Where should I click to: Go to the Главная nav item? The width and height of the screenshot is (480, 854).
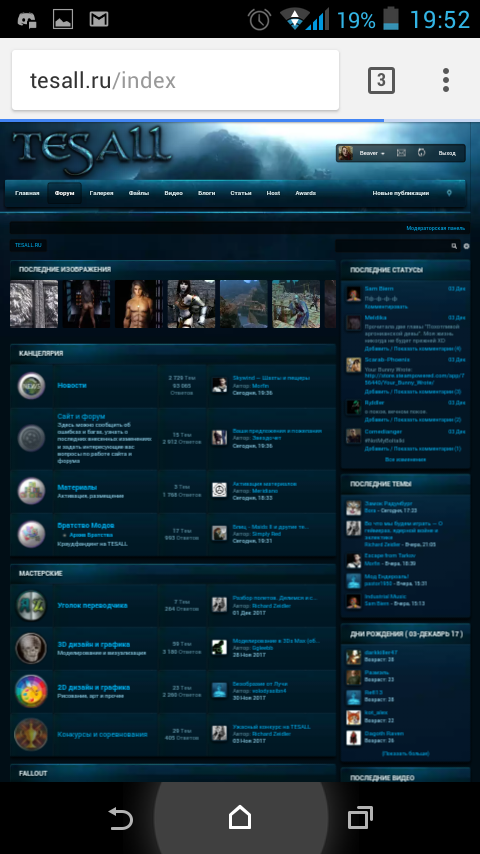pos(27,193)
